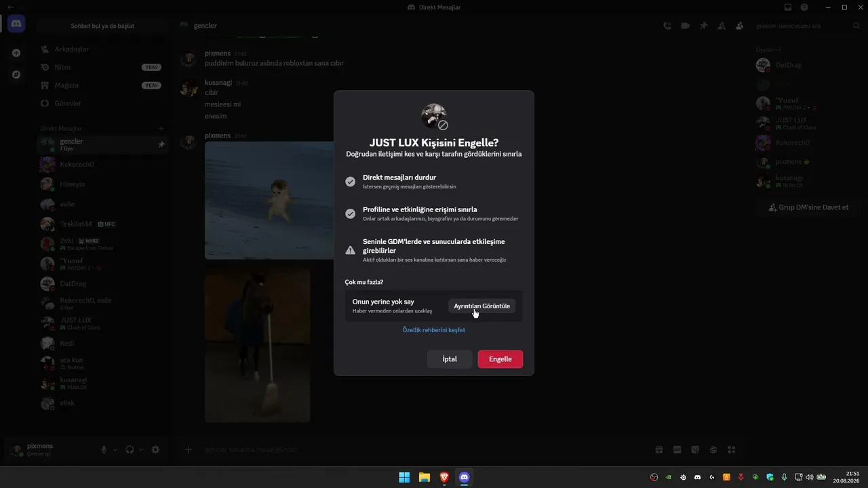Open the help icon in title bar
This screenshot has height=488, width=868.
tap(804, 7)
